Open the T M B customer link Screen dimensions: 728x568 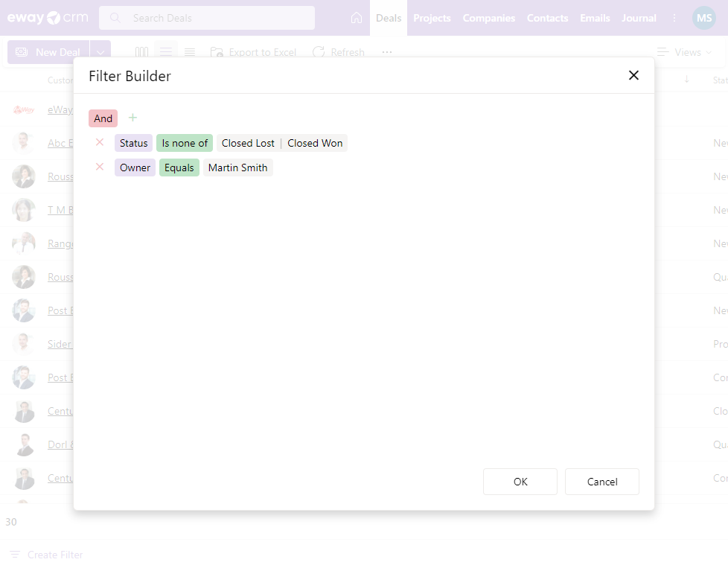point(60,210)
